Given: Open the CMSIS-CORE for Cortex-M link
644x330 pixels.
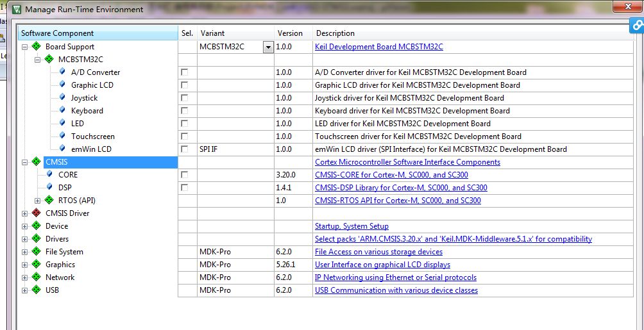Looking at the screenshot, I should pyautogui.click(x=391, y=175).
